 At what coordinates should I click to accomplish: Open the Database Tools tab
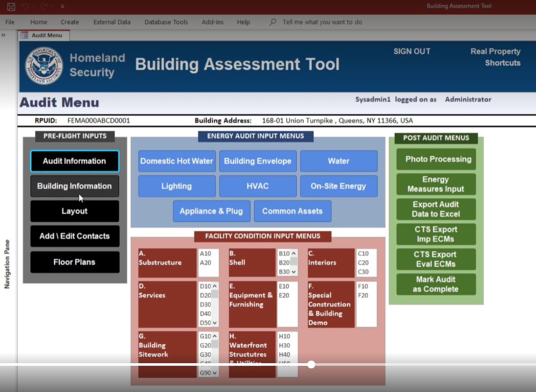tap(166, 22)
